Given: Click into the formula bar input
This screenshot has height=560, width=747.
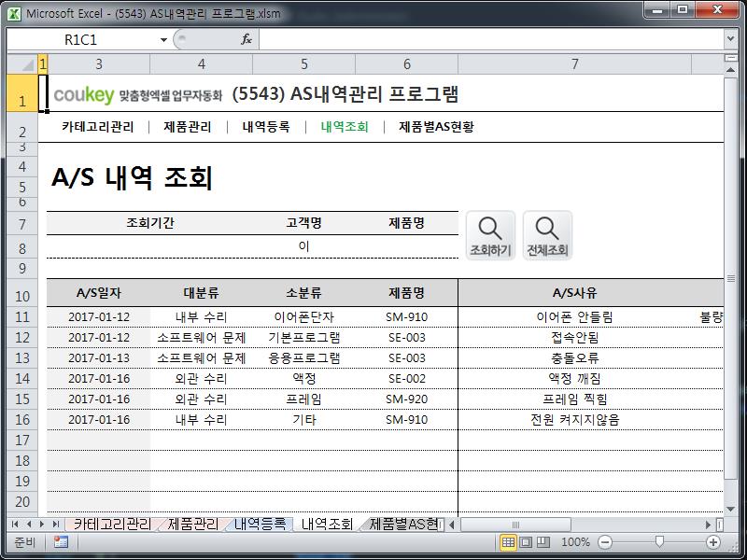Looking at the screenshot, I should pyautogui.click(x=491, y=39).
